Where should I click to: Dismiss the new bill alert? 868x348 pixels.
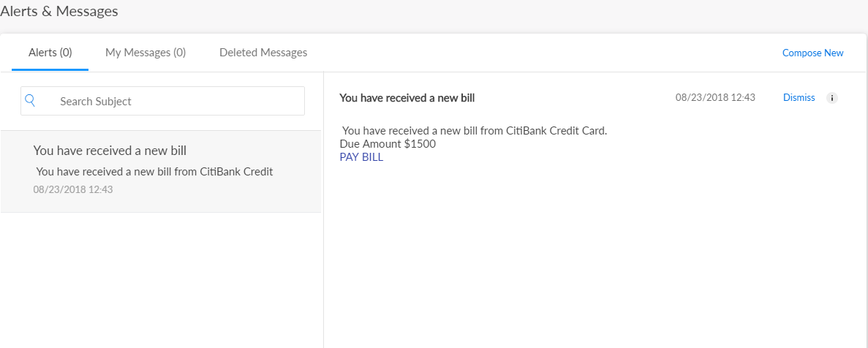click(x=799, y=98)
